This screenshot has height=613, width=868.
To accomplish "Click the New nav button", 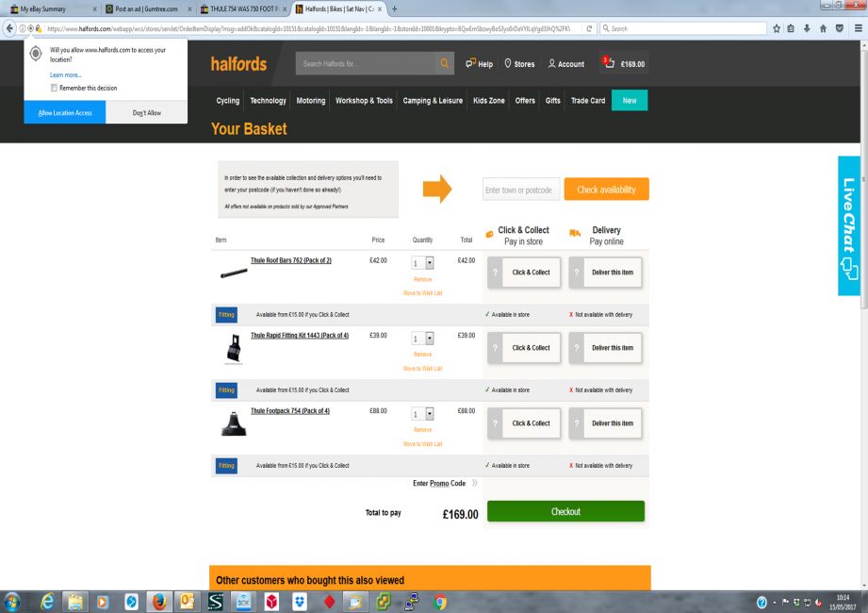I will pyautogui.click(x=630, y=100).
